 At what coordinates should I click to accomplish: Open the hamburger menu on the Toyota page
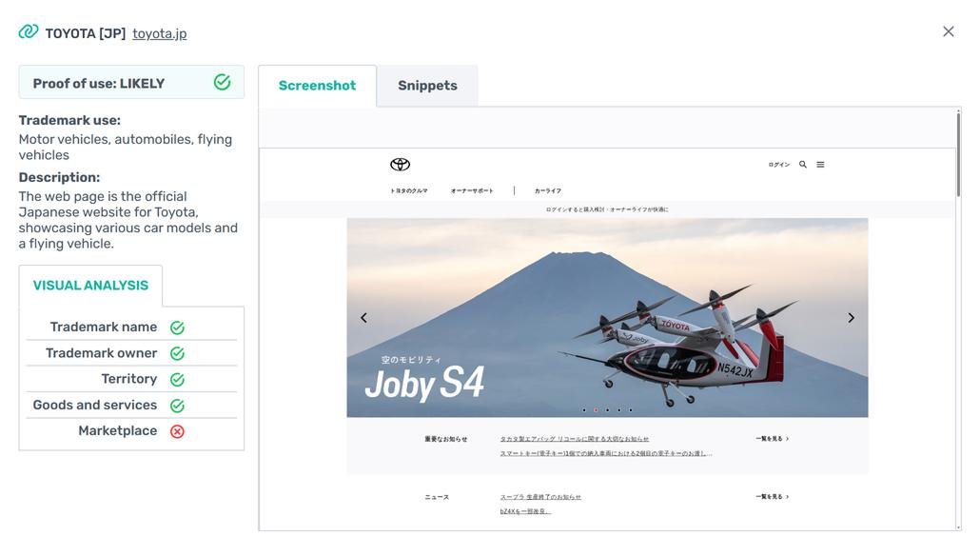pos(820,165)
